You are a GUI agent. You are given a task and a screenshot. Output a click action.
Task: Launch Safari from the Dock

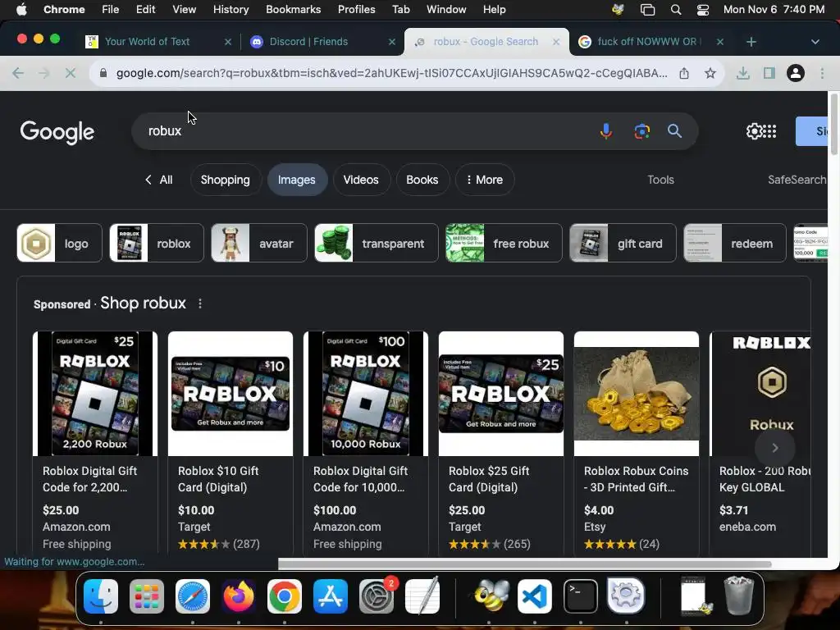193,596
